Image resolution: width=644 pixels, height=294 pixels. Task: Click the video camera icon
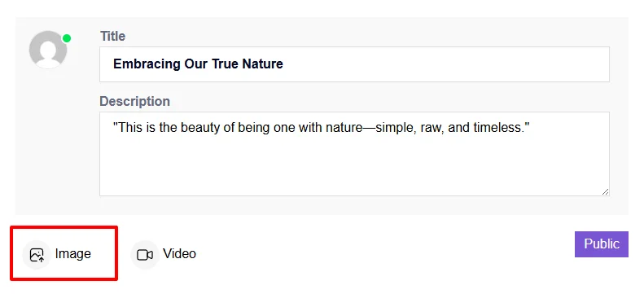pyautogui.click(x=145, y=255)
